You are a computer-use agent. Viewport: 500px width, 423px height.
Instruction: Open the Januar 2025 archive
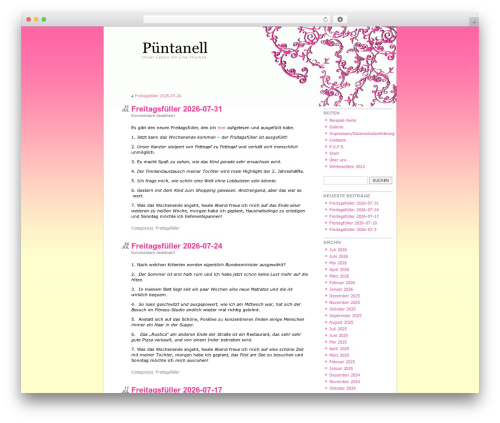click(341, 368)
